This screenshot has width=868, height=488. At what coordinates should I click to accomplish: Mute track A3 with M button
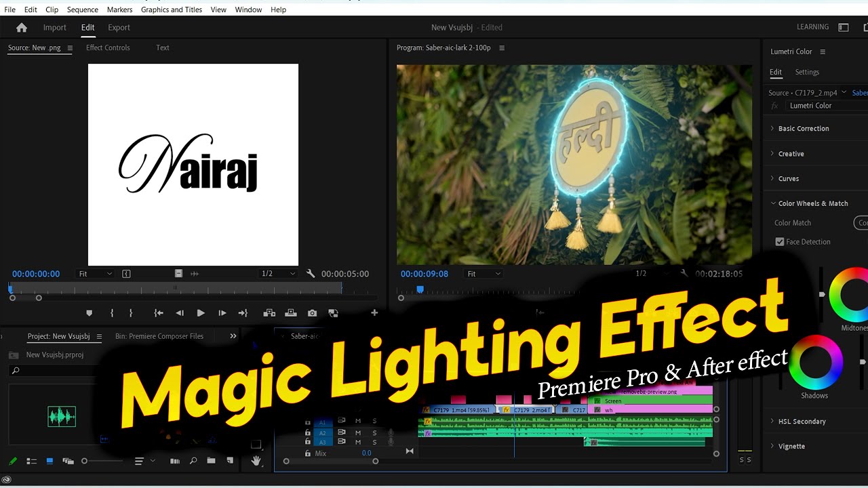pos(358,442)
